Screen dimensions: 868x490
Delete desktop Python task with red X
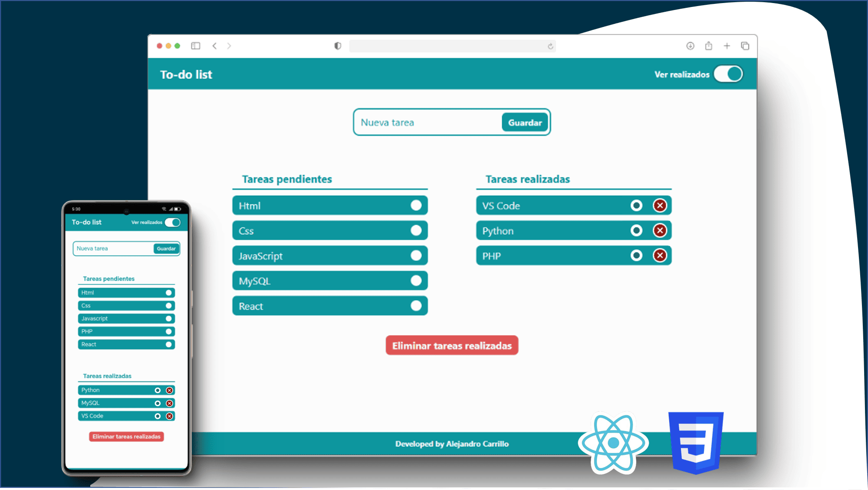[660, 230]
